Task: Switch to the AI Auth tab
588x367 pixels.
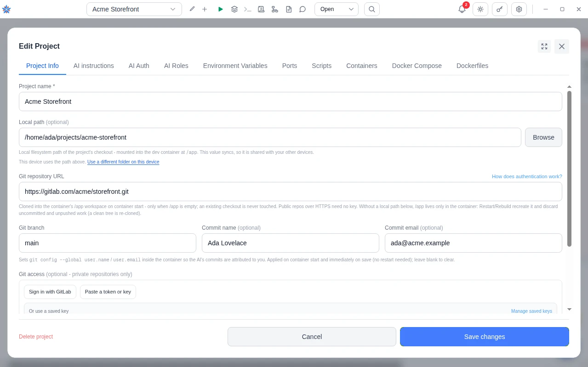Action: (139, 66)
